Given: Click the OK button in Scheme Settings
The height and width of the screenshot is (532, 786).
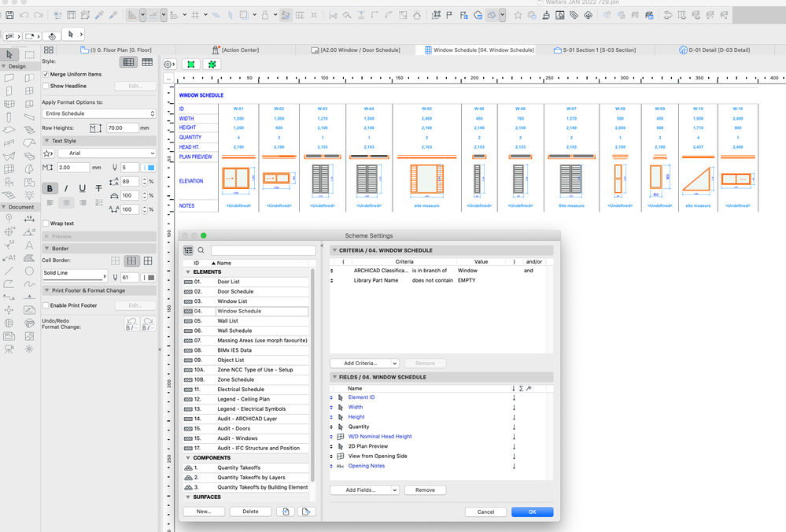Looking at the screenshot, I should coord(532,512).
